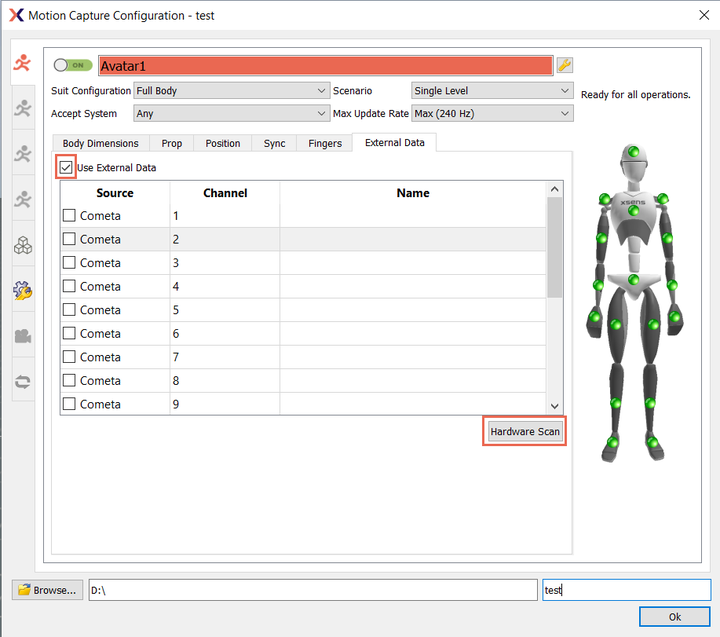The height and width of the screenshot is (637, 720).
Task: Toggle the Avatar1 ON switch
Action: (73, 65)
